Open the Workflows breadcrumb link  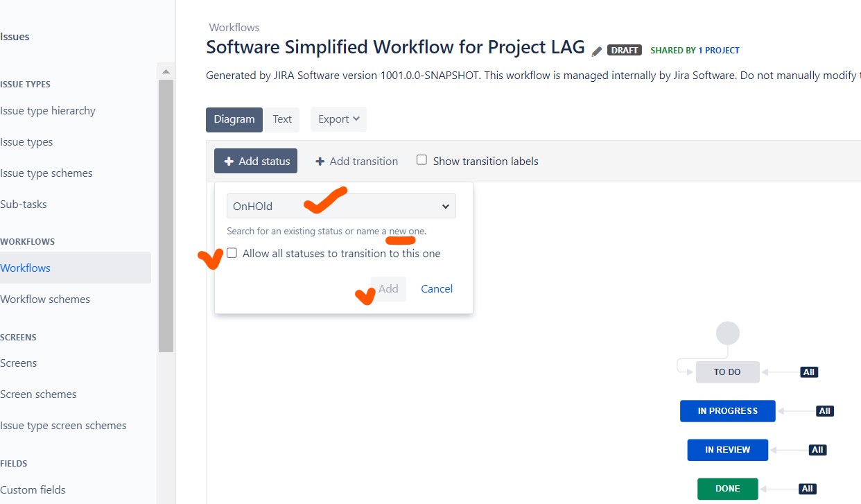pyautogui.click(x=234, y=28)
